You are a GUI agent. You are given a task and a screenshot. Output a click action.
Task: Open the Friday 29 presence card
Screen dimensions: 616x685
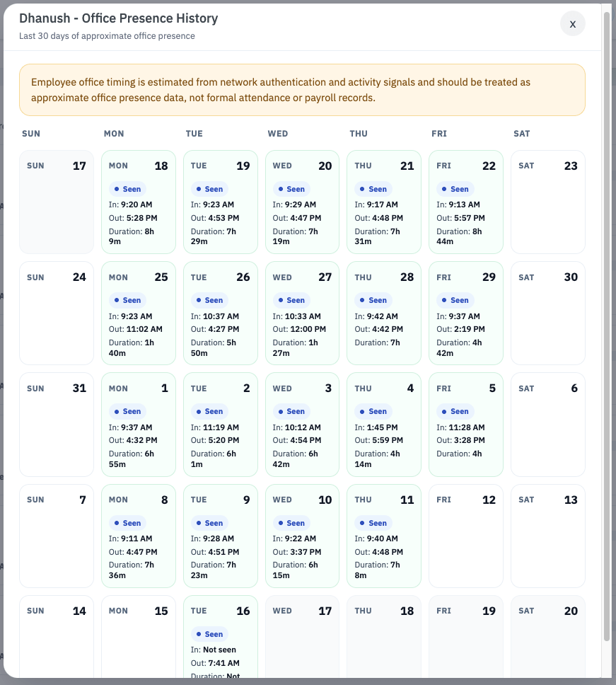point(466,313)
